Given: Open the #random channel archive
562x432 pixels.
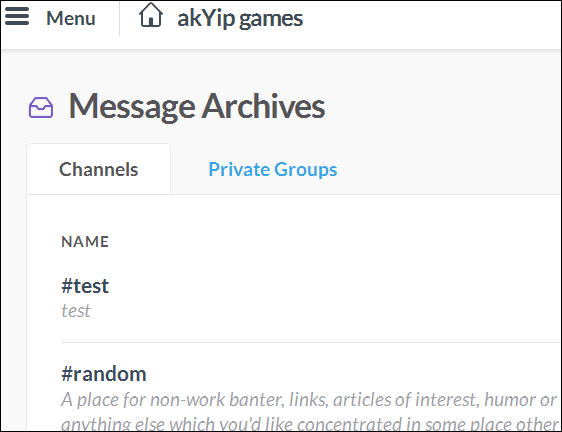Looking at the screenshot, I should [x=104, y=374].
